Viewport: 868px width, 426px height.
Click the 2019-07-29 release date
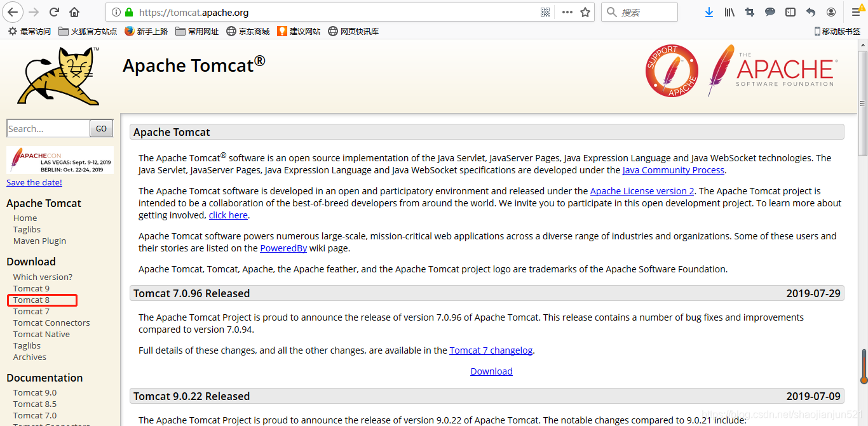813,293
